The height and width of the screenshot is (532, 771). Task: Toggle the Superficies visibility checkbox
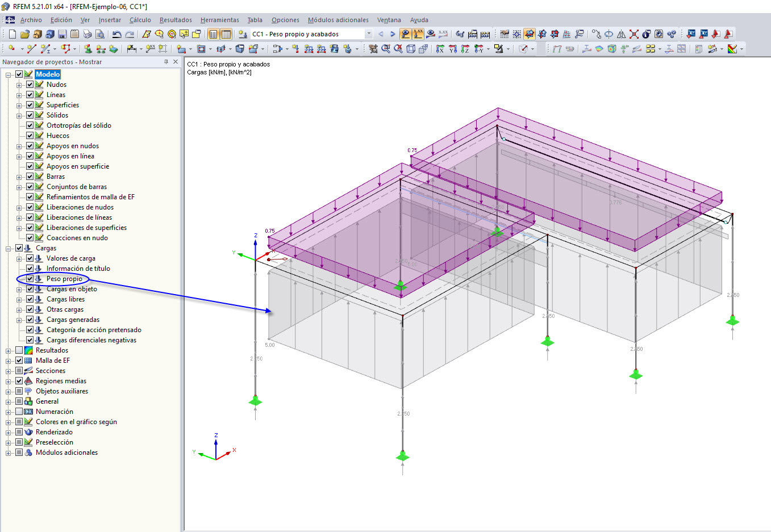point(30,105)
